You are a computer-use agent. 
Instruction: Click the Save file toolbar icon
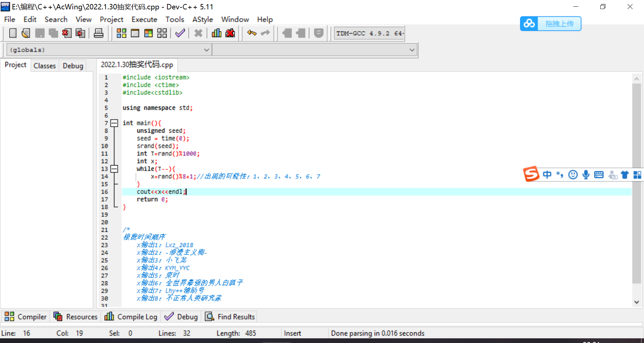click(x=40, y=33)
